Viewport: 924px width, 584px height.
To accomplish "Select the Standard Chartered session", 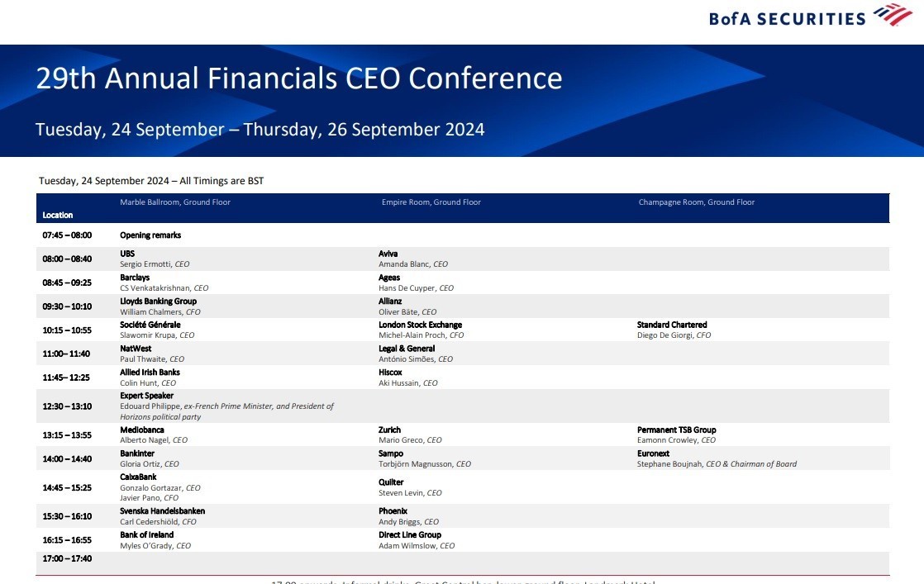I will (x=672, y=325).
